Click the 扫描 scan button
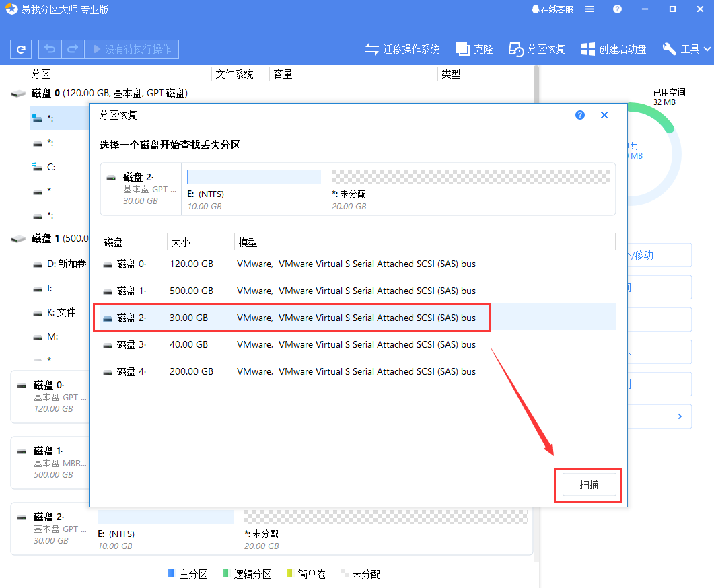Screen dimensions: 714x588 [588, 484]
